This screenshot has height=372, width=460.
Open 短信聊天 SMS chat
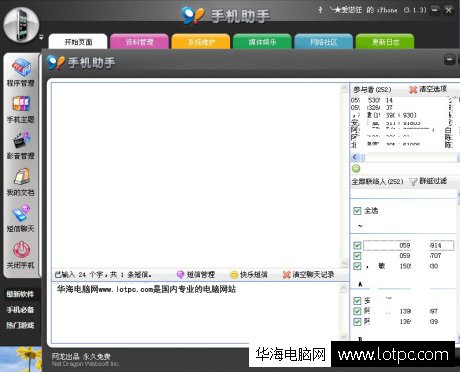point(21,218)
